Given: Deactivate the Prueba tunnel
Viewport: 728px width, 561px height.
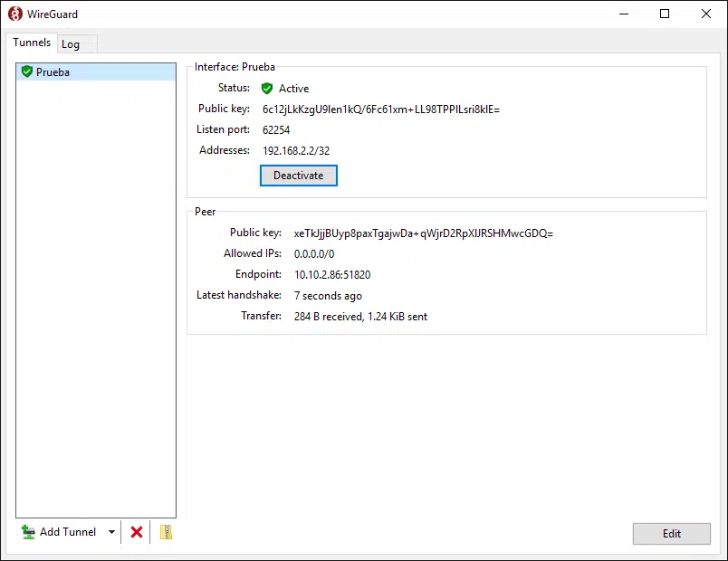Looking at the screenshot, I should (299, 176).
